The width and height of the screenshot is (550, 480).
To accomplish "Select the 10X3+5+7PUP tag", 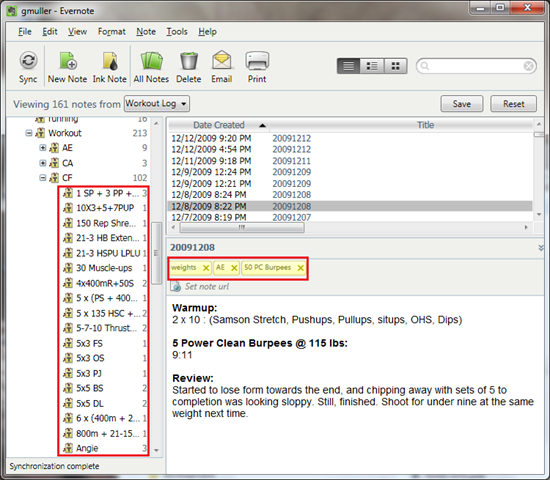I will pos(105,208).
